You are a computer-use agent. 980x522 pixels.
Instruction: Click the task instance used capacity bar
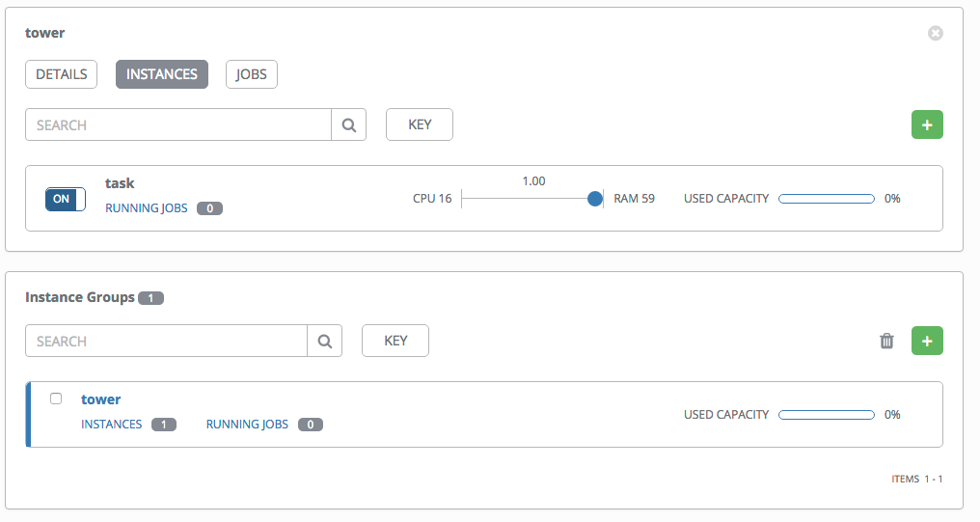tap(827, 199)
